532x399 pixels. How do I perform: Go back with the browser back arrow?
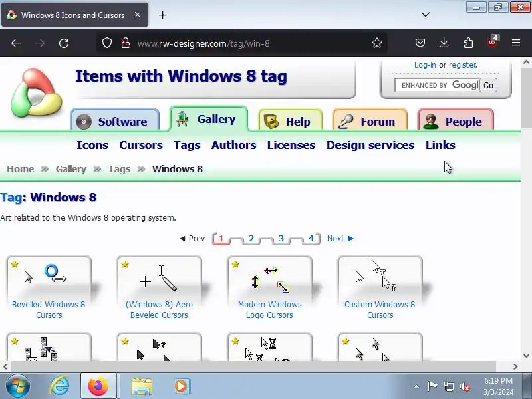coord(16,43)
